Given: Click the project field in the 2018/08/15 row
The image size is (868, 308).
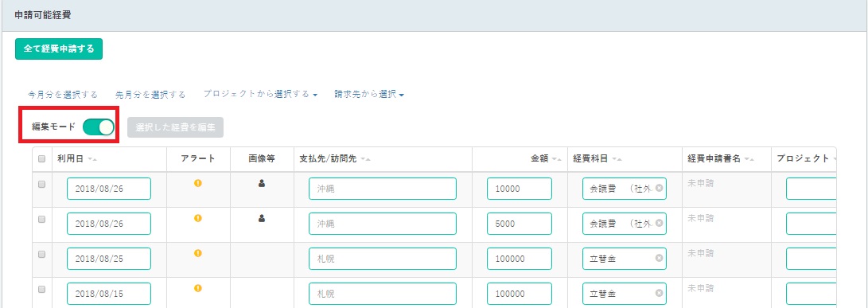Looking at the screenshot, I should 811,293.
